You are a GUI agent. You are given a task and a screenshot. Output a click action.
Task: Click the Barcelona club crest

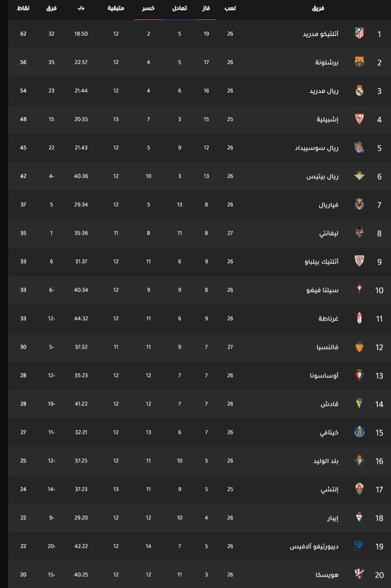pos(360,62)
